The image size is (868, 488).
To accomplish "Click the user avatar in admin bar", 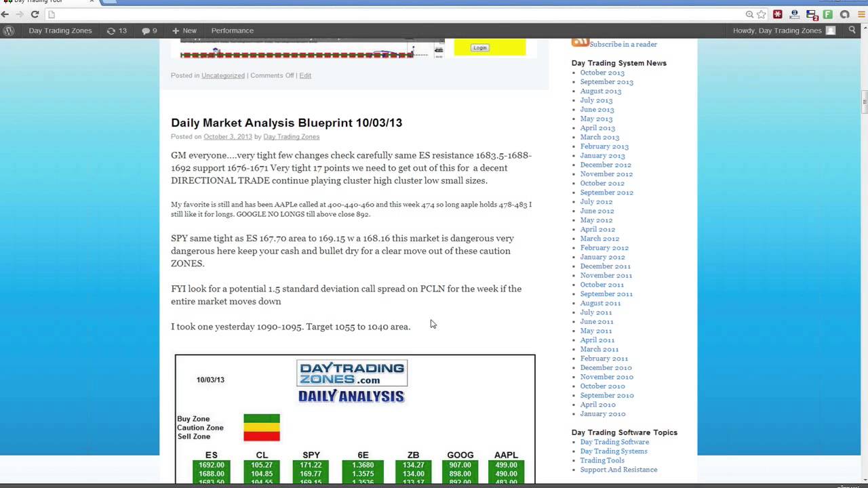I will [x=831, y=30].
